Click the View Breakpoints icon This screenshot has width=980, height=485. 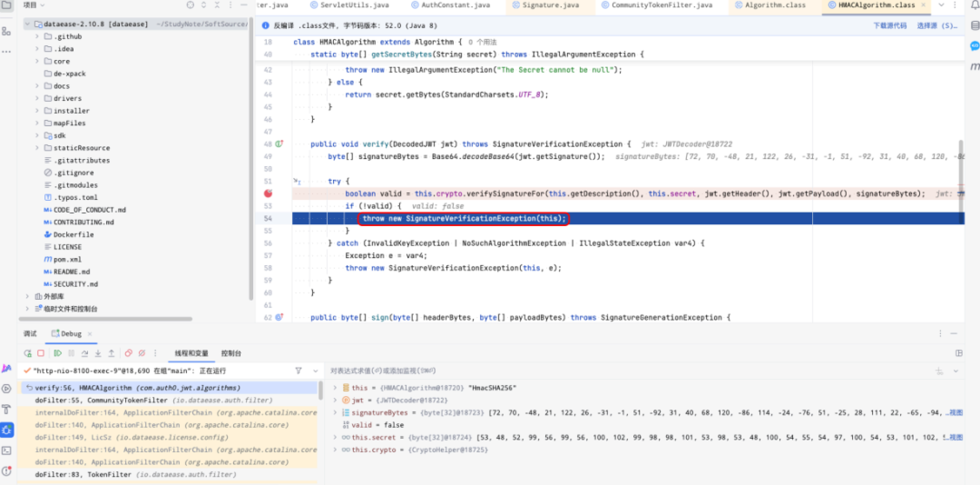pos(129,353)
